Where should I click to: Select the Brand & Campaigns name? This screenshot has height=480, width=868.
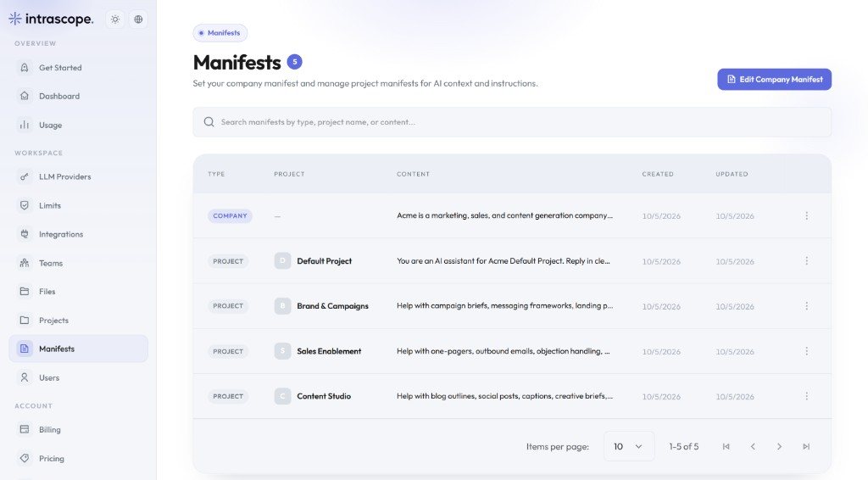pyautogui.click(x=332, y=305)
